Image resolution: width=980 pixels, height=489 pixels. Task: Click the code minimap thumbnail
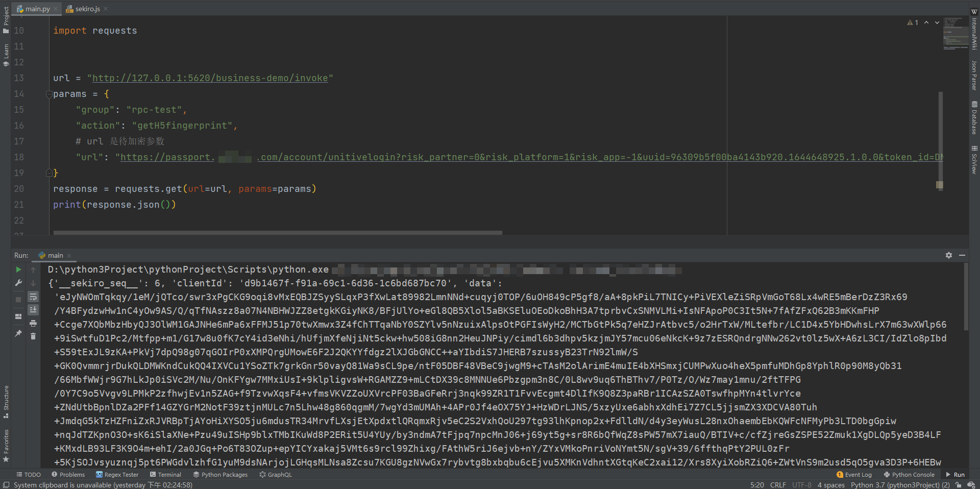[x=955, y=34]
